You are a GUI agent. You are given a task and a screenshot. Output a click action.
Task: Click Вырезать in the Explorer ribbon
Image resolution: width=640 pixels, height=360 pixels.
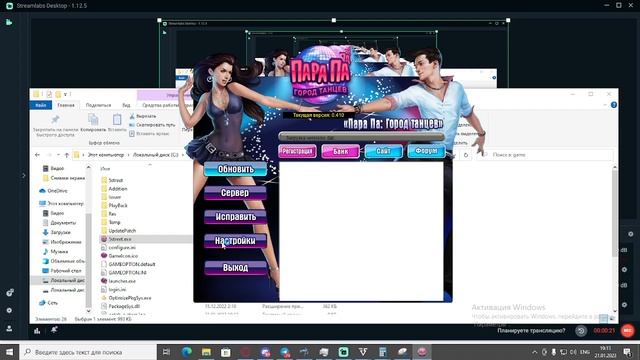[x=142, y=116]
